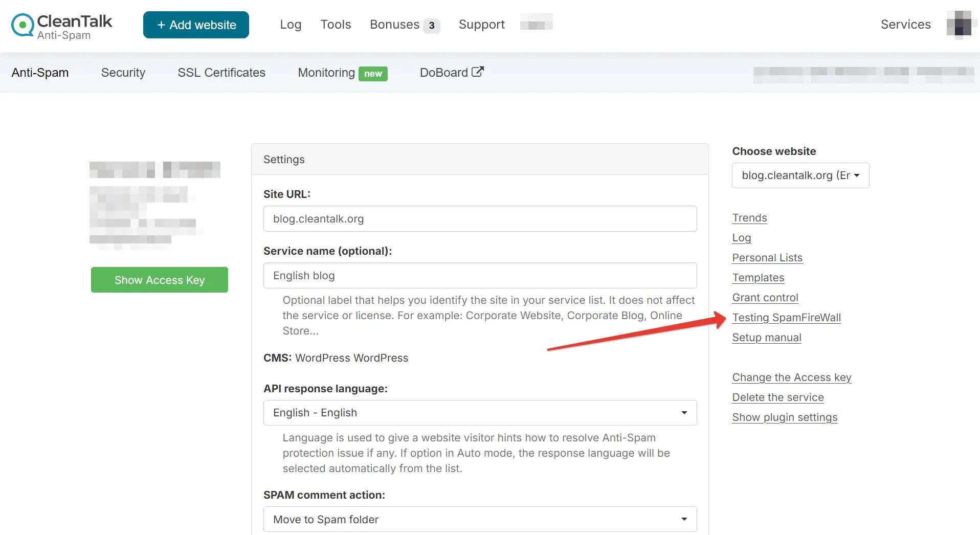
Task: Expand the SPAM comment action dropdown
Action: [x=480, y=519]
